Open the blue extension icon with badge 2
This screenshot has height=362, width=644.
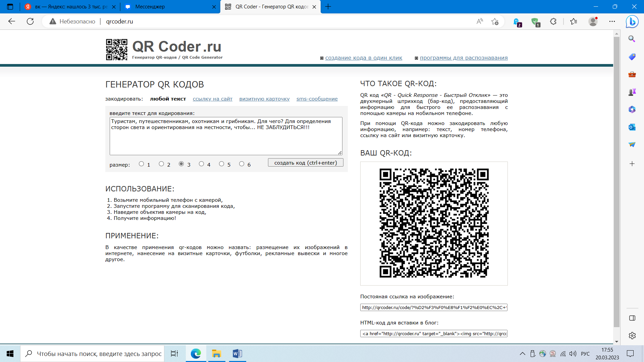517,22
